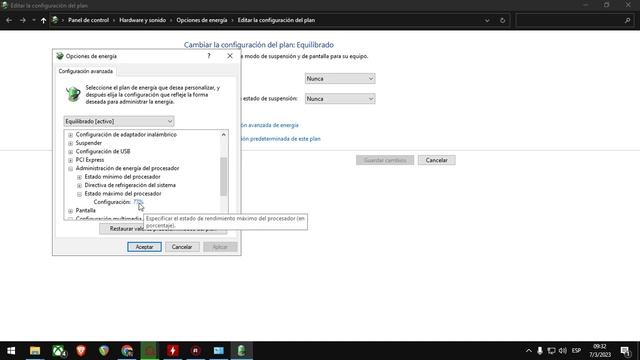This screenshot has width=640, height=360.
Task: Click the Aplicar button
Action: click(x=220, y=247)
